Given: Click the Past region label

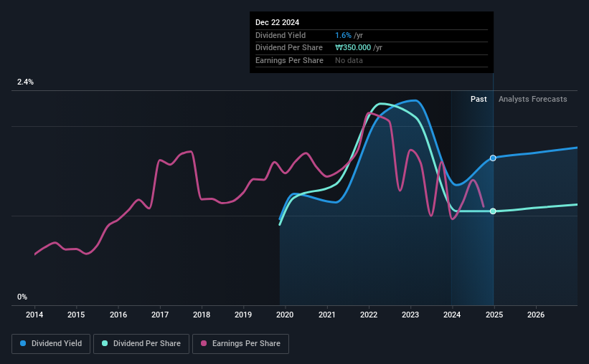Looking at the screenshot, I should click(479, 99).
